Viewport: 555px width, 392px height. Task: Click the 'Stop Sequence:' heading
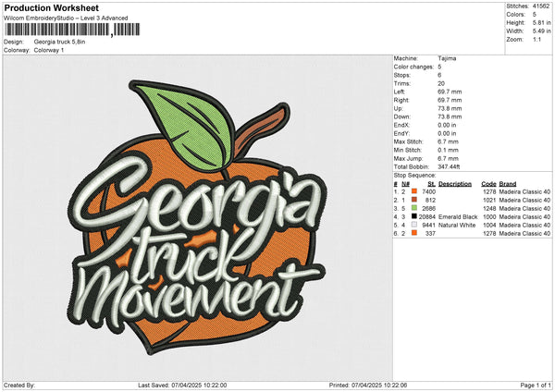[414, 176]
